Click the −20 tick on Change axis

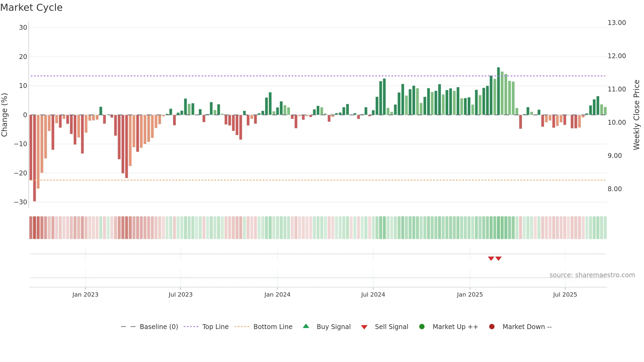pyautogui.click(x=21, y=173)
